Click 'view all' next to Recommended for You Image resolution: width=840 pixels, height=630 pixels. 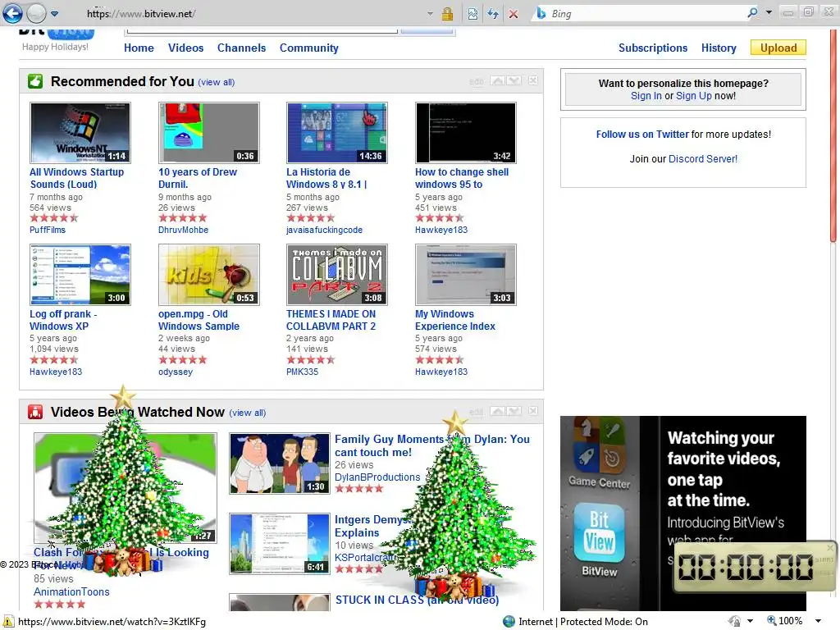tap(217, 82)
